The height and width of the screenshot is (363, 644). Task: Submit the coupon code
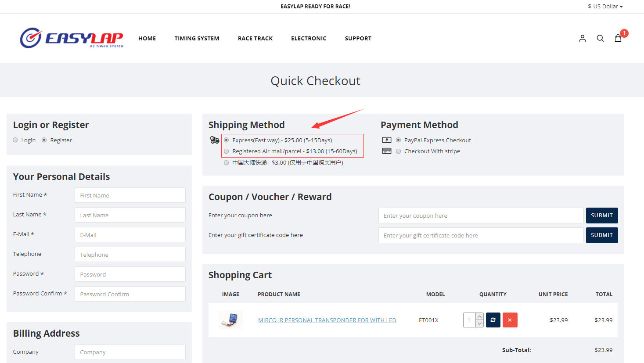coord(602,216)
